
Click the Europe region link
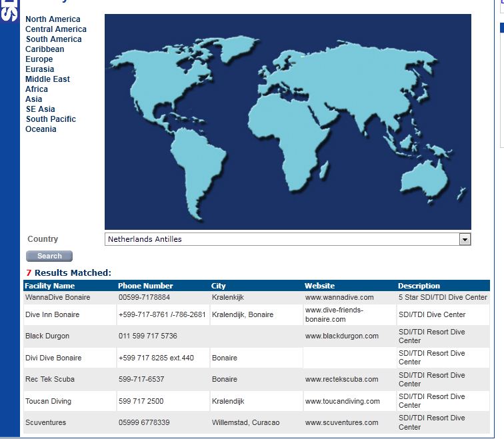[39, 59]
